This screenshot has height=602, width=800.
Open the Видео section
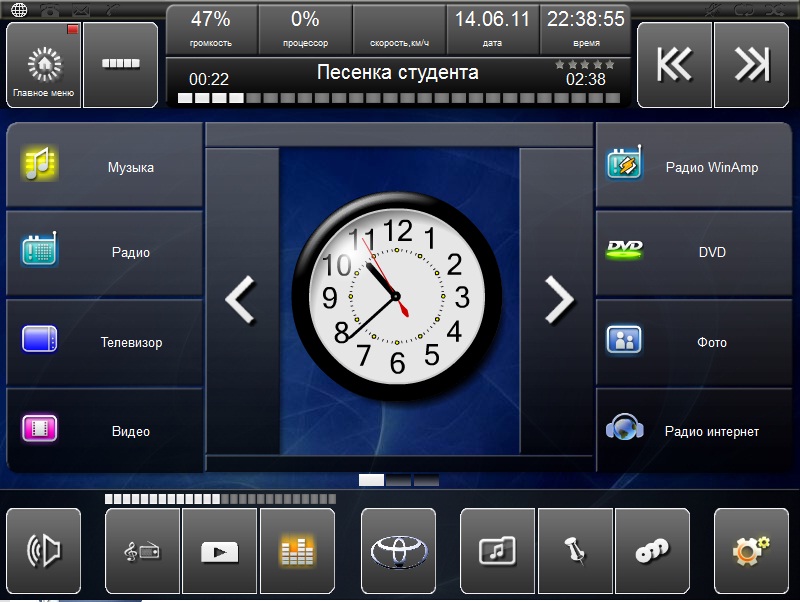pyautogui.click(x=104, y=431)
